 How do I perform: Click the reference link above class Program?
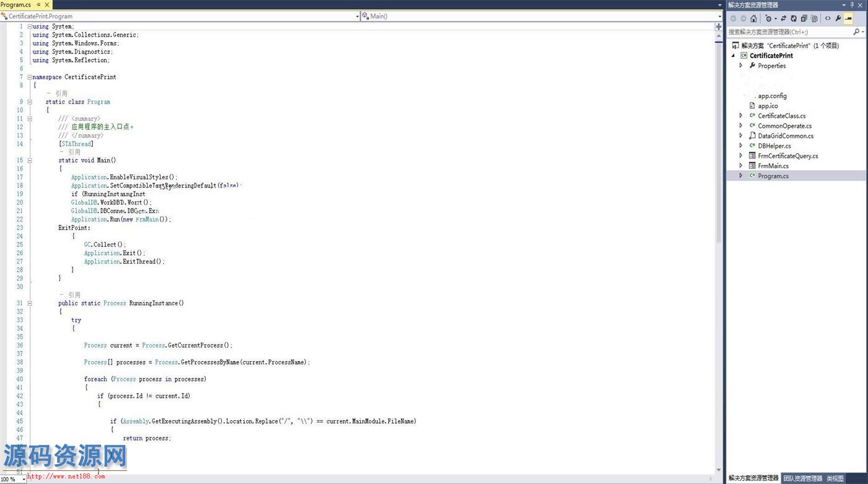click(x=57, y=94)
